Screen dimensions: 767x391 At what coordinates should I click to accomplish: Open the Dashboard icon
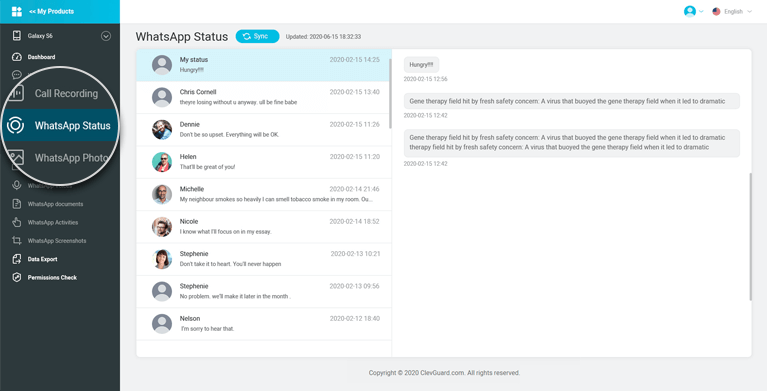(x=17, y=57)
